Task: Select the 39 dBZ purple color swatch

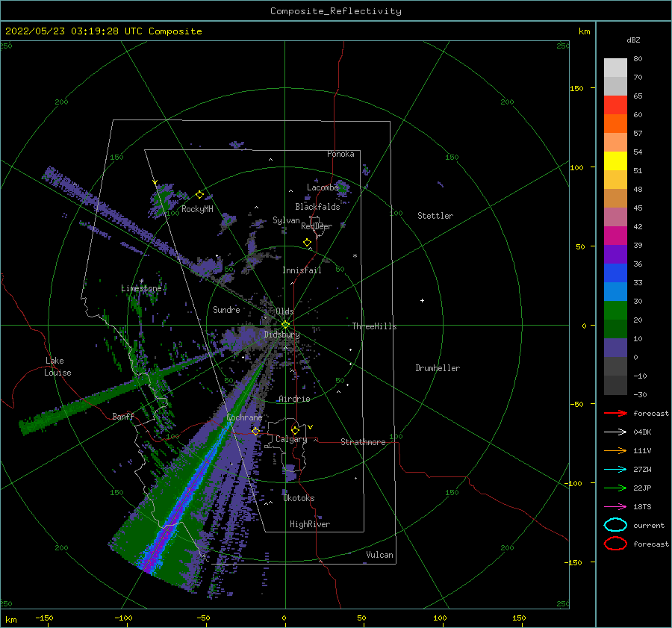Action: 615,254
